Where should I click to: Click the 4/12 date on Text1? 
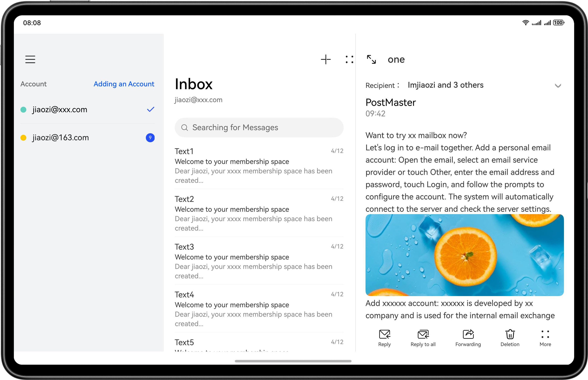pos(337,151)
